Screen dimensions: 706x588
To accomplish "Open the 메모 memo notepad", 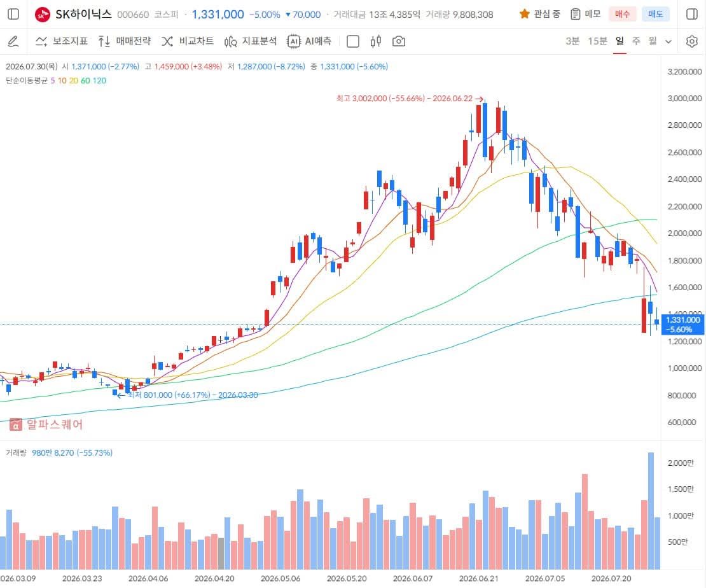I will pos(585,14).
